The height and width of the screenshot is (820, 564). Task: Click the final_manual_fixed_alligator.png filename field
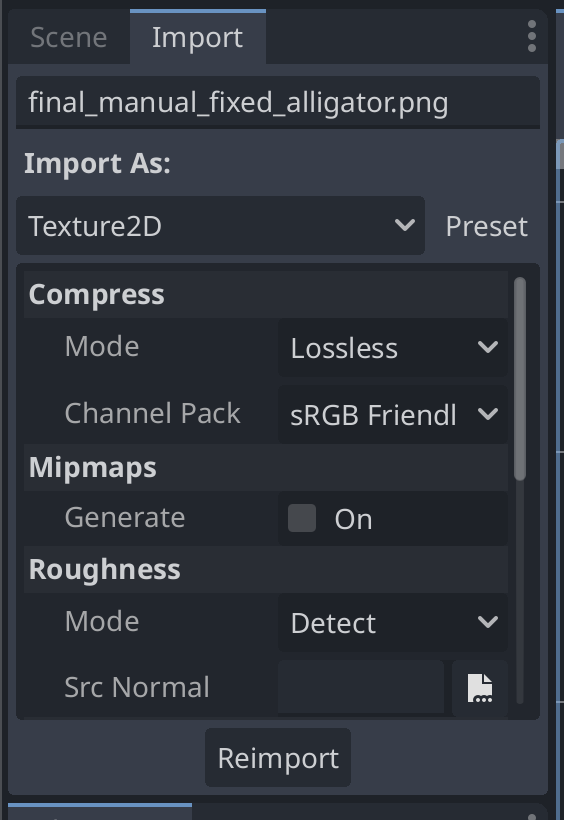click(278, 102)
